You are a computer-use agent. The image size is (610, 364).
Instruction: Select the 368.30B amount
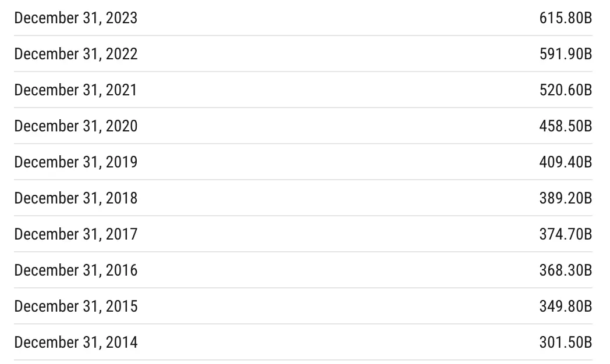click(565, 270)
